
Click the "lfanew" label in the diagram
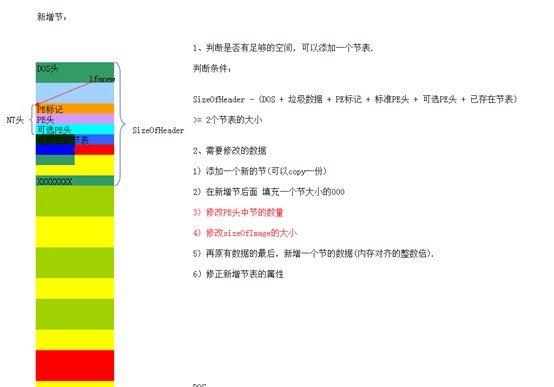102,79
